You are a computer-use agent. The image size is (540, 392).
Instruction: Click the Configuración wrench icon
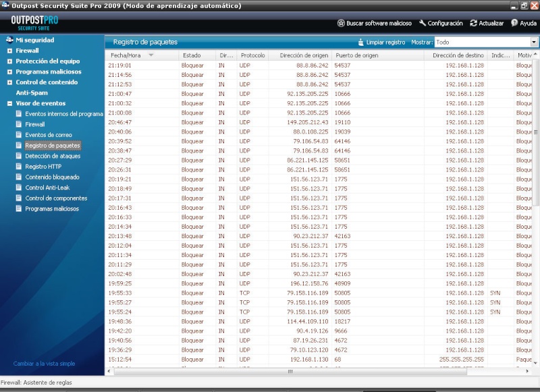[x=423, y=23]
